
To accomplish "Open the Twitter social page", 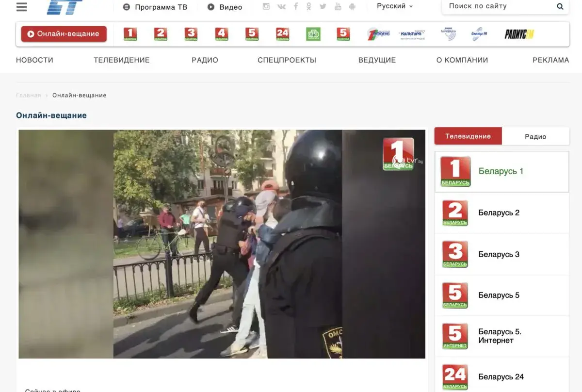I will [x=323, y=6].
